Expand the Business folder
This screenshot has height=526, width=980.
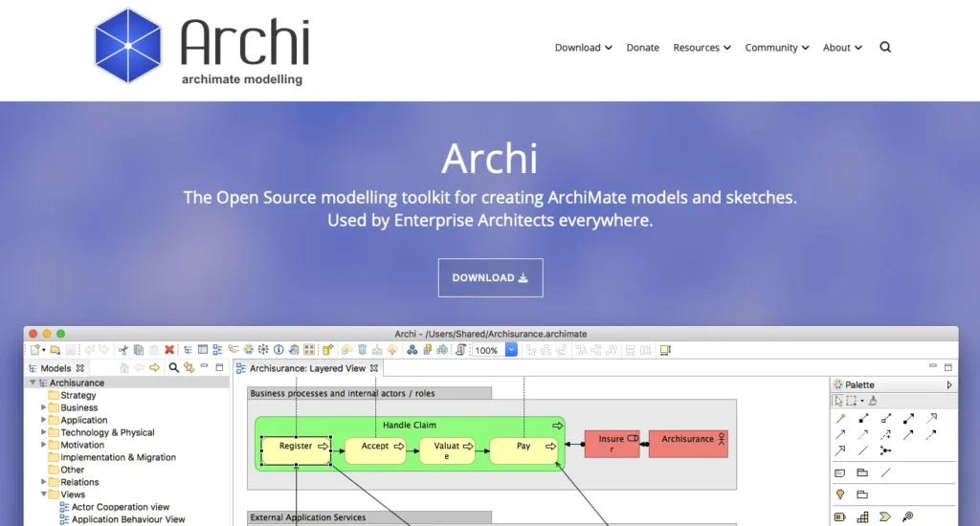point(44,407)
